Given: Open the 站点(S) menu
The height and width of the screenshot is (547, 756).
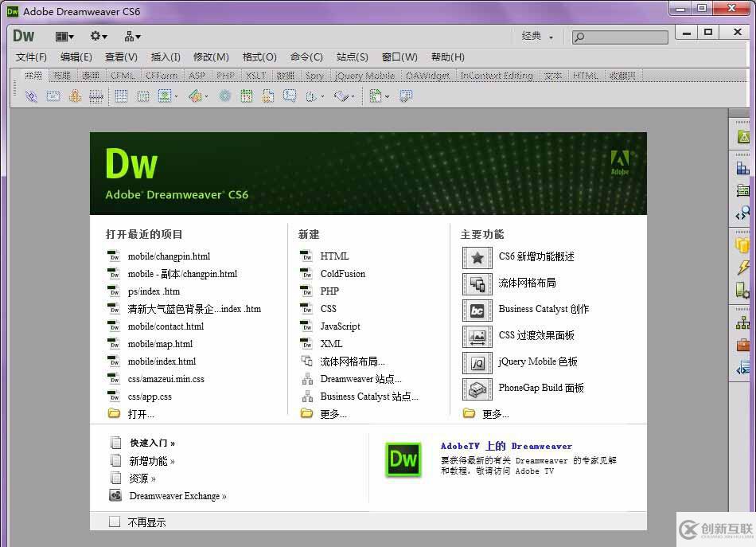Looking at the screenshot, I should point(352,57).
